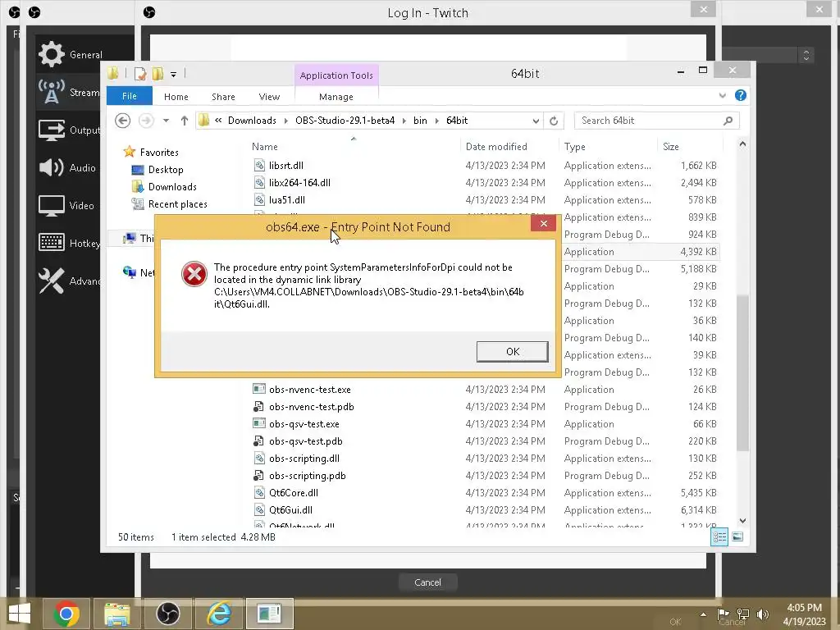The height and width of the screenshot is (630, 840).
Task: Open Stream settings in OBS sidebar
Action: tap(69, 92)
